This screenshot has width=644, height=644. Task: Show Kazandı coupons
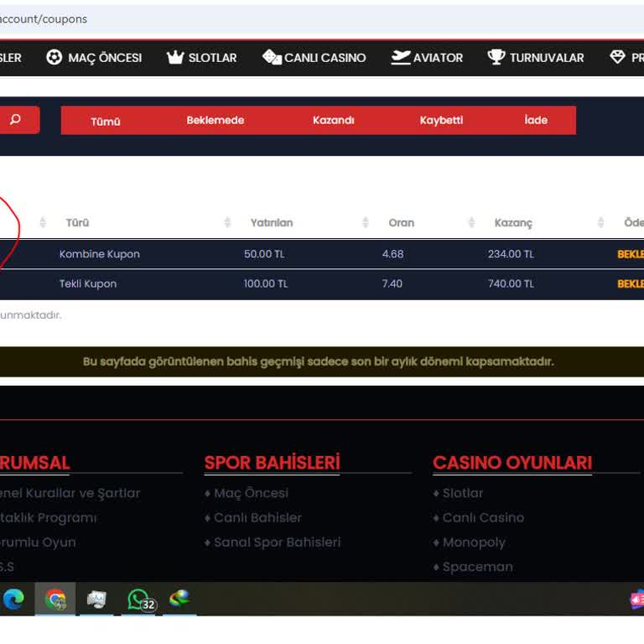(334, 121)
